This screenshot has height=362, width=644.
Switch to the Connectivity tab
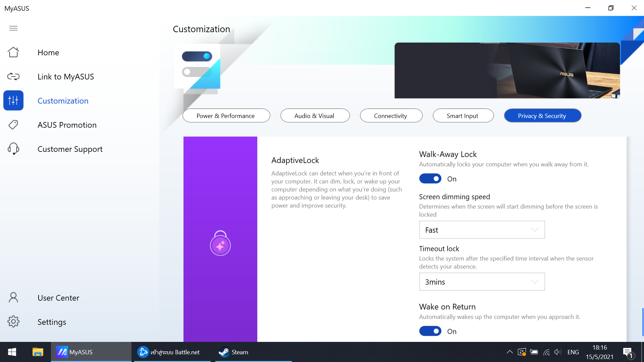click(x=391, y=116)
